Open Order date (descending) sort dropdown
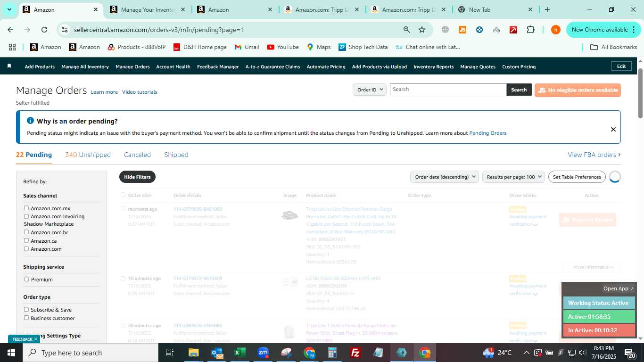The width and height of the screenshot is (644, 362). pos(445,177)
